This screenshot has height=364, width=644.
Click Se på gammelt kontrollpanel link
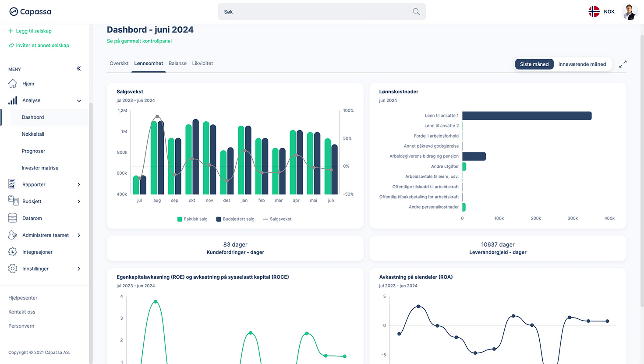(x=139, y=41)
